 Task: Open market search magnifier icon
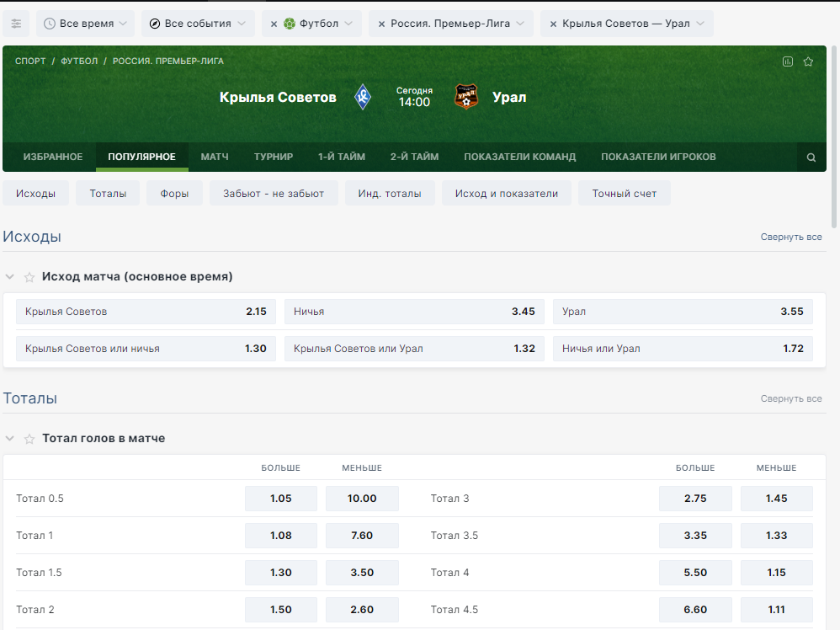[811, 157]
